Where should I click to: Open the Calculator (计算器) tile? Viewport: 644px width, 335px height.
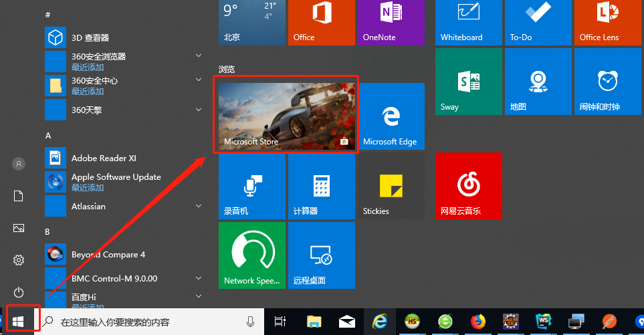[x=321, y=186]
